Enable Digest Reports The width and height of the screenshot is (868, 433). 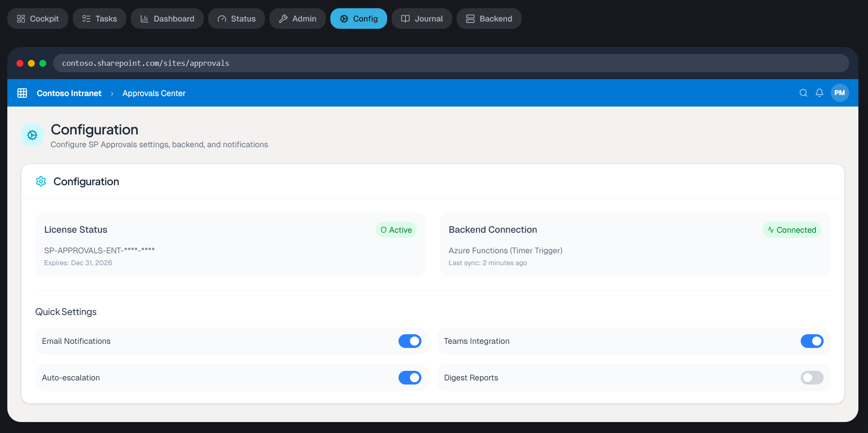pyautogui.click(x=812, y=378)
